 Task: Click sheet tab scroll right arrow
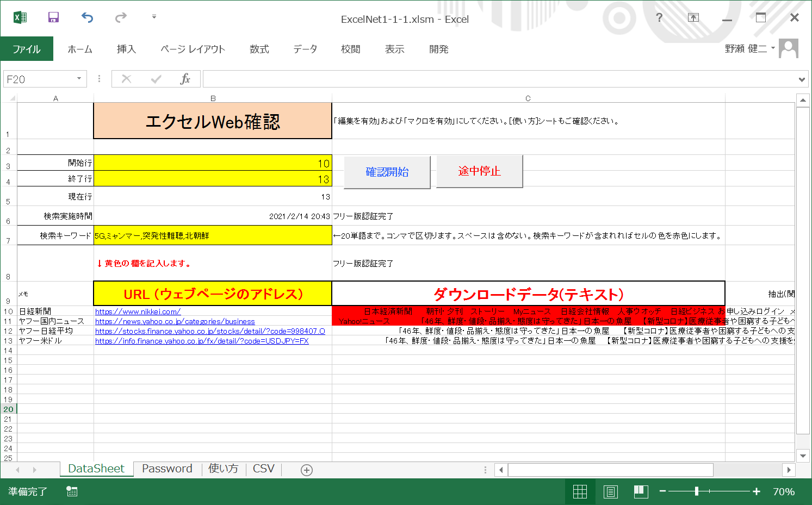[x=34, y=470]
